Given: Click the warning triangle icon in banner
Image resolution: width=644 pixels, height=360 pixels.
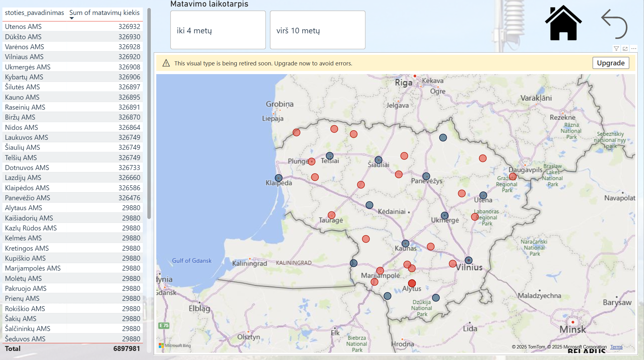Looking at the screenshot, I should (x=166, y=63).
